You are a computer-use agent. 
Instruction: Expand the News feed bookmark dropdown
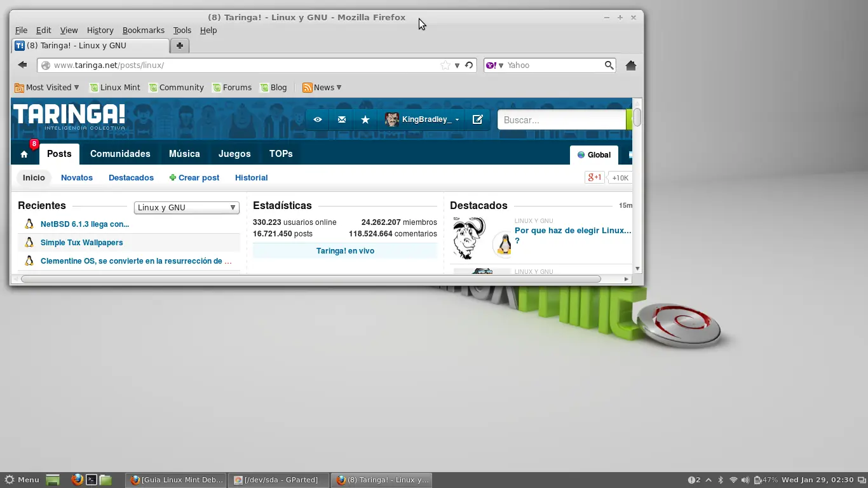(322, 88)
